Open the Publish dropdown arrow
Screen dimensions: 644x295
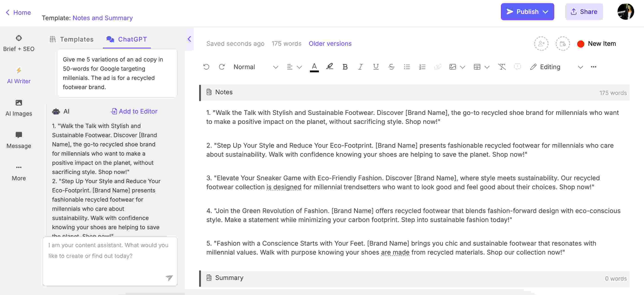546,12
